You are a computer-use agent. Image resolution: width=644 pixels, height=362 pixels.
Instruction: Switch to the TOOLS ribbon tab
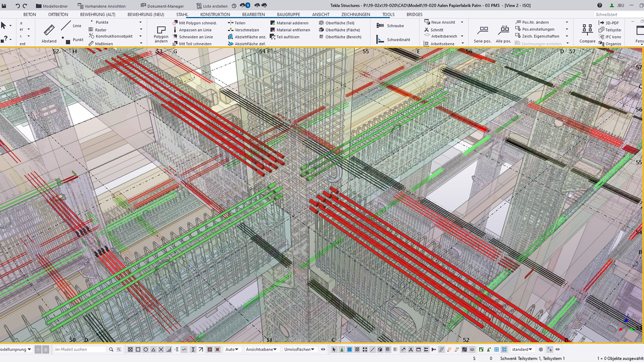388,14
